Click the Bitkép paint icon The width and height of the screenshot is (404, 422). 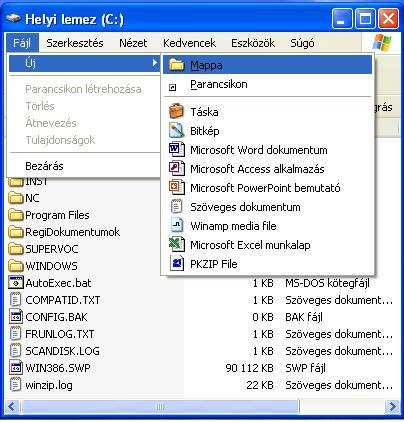pos(176,130)
